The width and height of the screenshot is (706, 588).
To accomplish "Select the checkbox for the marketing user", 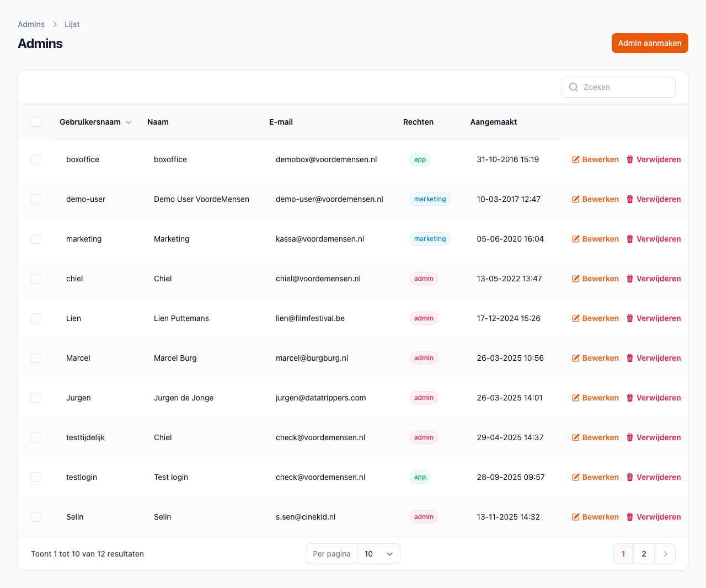I will click(35, 239).
